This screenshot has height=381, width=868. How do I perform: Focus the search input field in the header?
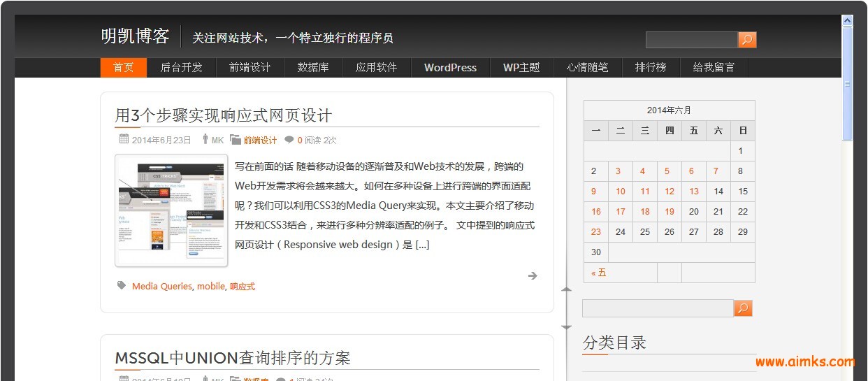(690, 40)
